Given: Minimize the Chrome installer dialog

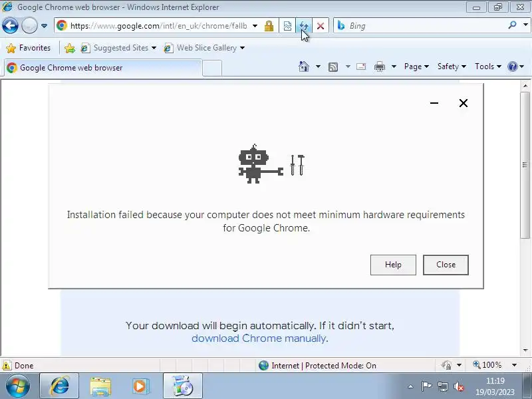Looking at the screenshot, I should tap(434, 103).
